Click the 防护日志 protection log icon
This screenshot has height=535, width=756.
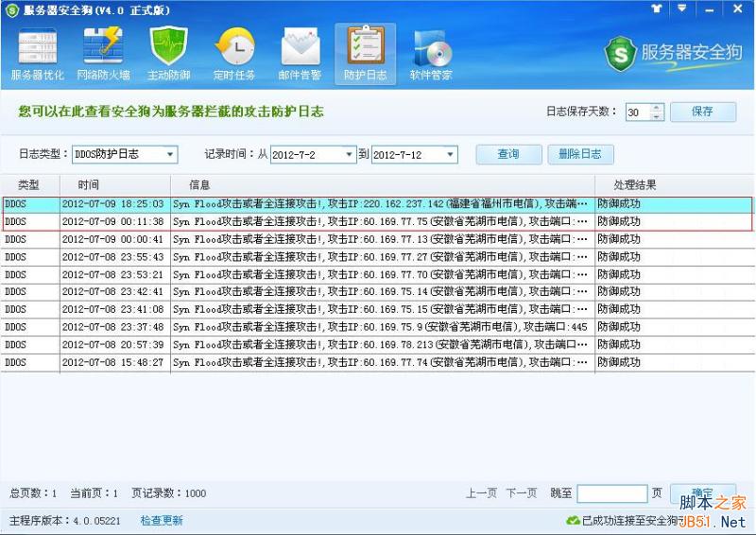point(365,53)
